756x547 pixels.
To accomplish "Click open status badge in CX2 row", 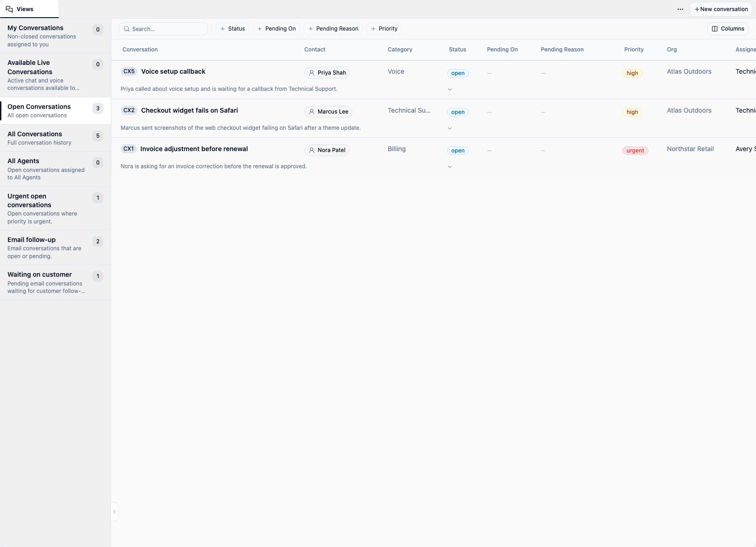I will [x=458, y=112].
